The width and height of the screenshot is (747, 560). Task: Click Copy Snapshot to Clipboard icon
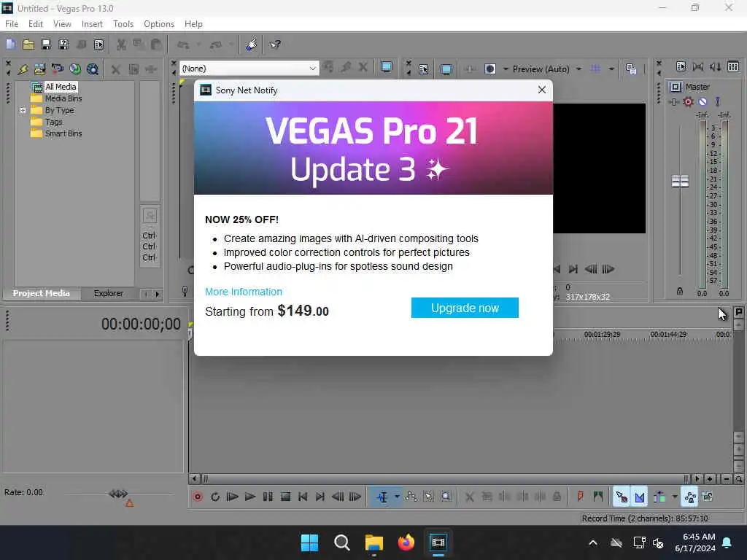[631, 69]
